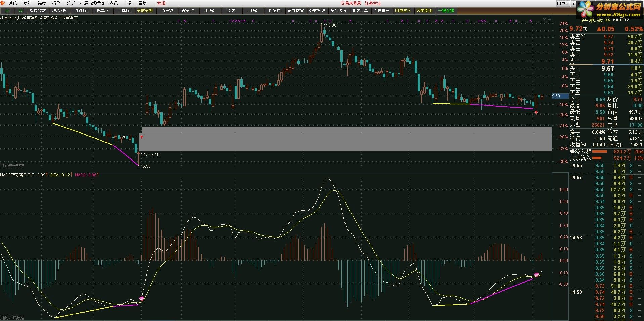Open the 股票池 view
The image size is (644, 321).
(102, 11)
